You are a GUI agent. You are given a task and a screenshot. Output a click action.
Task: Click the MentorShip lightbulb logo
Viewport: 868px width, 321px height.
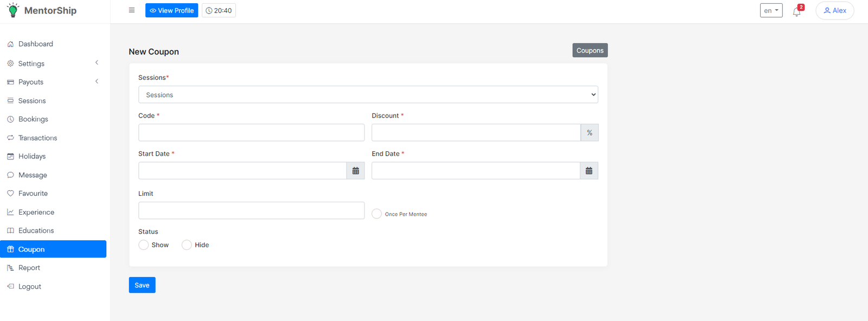click(x=13, y=10)
